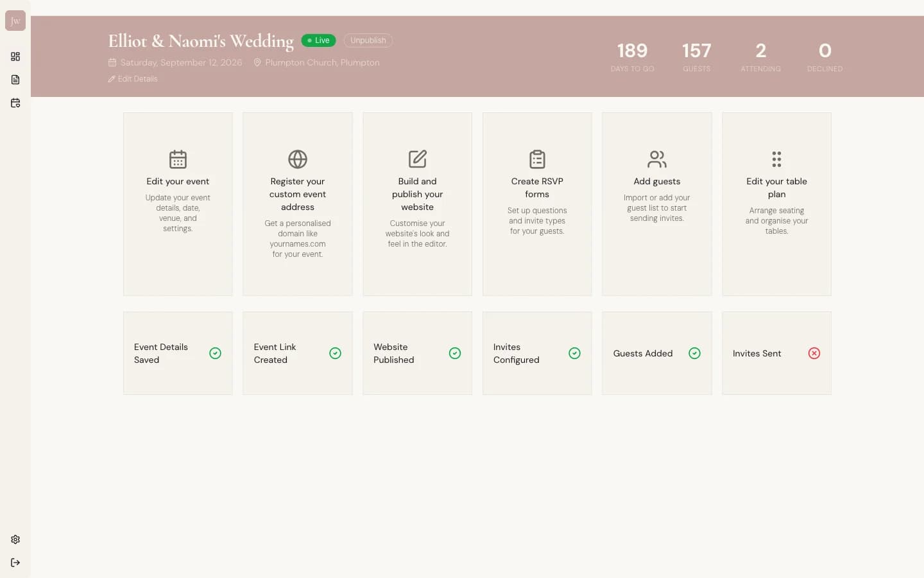Click the red cross on Invites Sent
Screen dimensions: 924x578
[814, 353]
